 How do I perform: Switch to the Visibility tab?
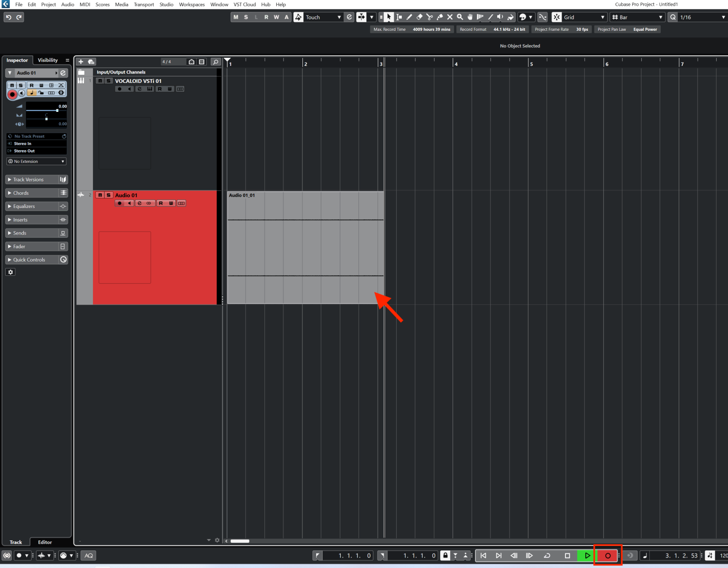(x=47, y=60)
